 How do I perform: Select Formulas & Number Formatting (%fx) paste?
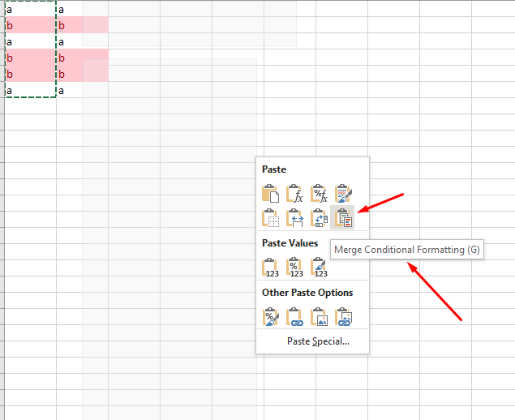pos(319,194)
